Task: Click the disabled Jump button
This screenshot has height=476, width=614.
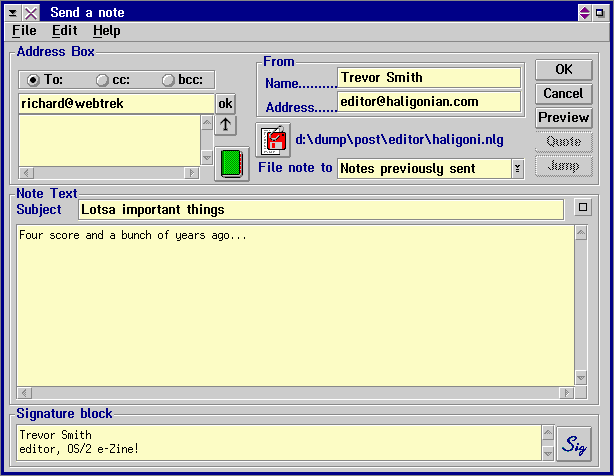Action: pos(563,166)
